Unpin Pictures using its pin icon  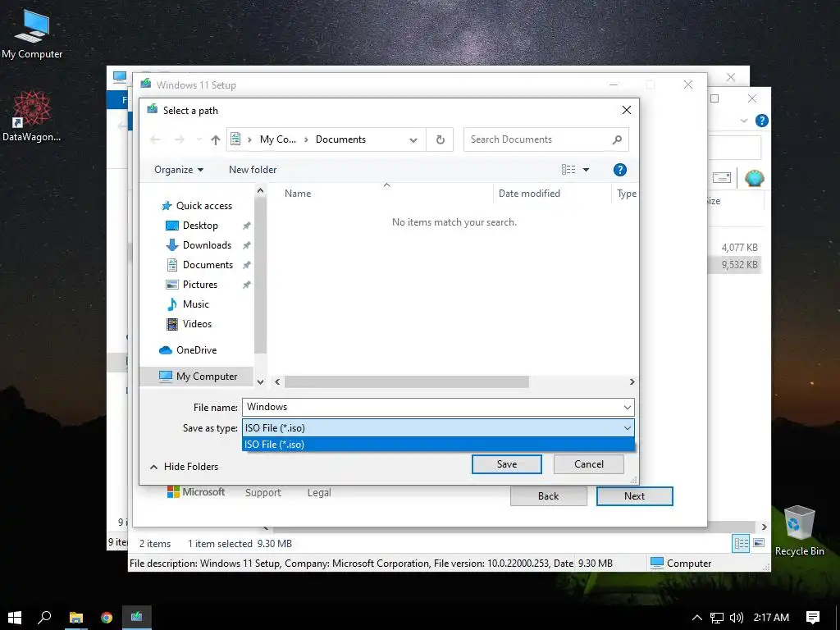[246, 285]
